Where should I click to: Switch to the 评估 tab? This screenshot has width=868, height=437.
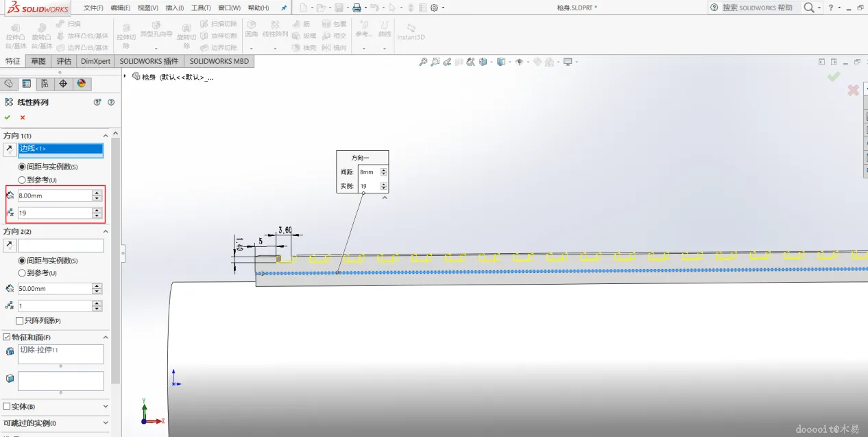coord(64,61)
